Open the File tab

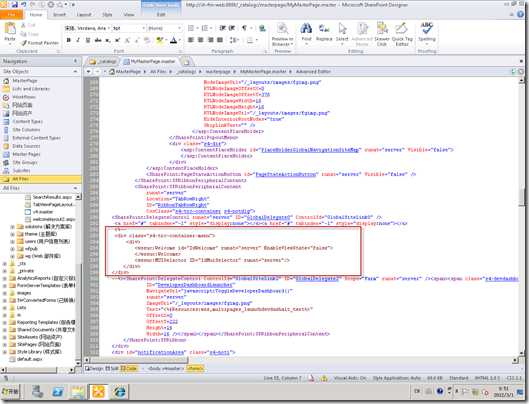(x=12, y=15)
